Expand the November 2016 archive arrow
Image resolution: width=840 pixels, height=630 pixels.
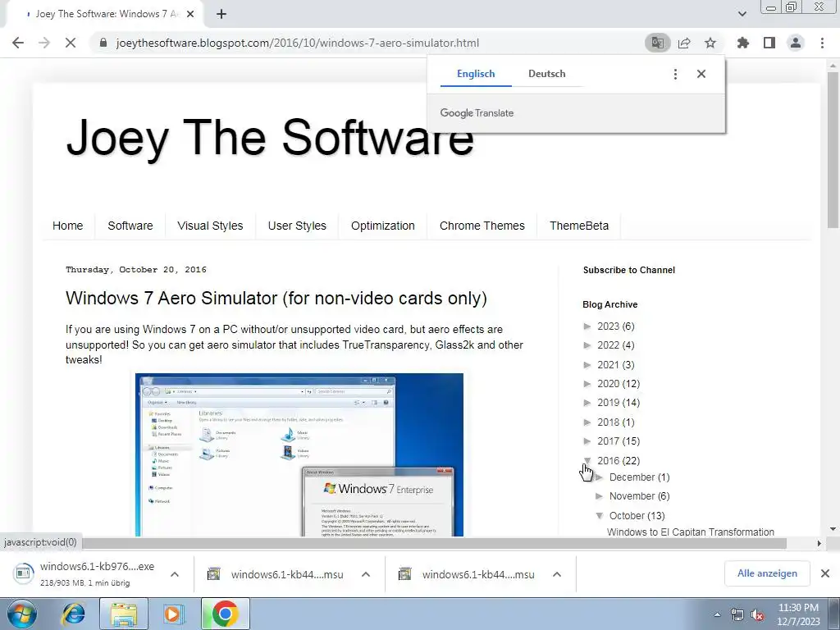click(x=600, y=496)
